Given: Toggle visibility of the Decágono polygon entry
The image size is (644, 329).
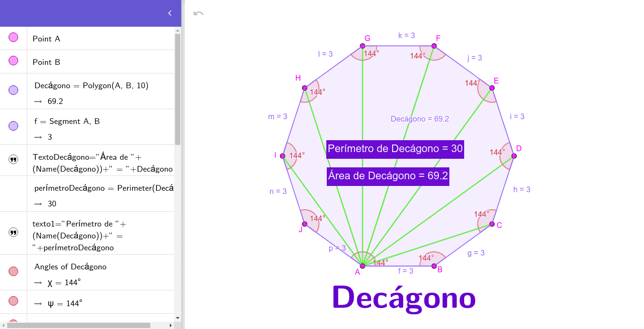Looking at the screenshot, I should coord(13,90).
